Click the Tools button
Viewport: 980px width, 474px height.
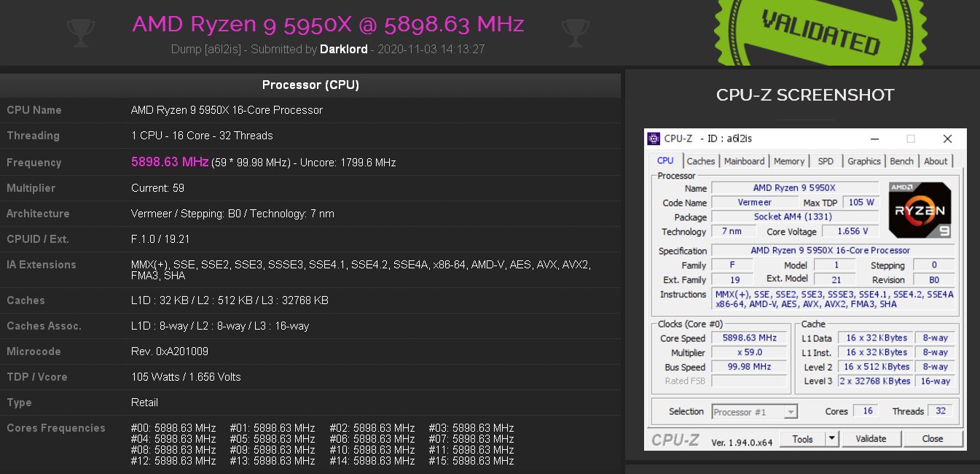pos(803,439)
